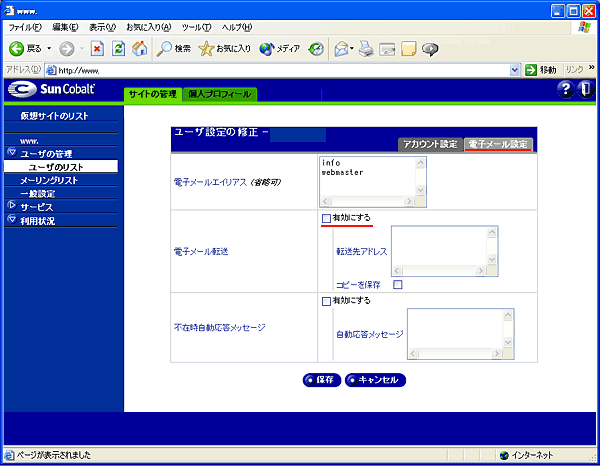
Task: Click the Print icon in toolbar
Action: point(366,48)
